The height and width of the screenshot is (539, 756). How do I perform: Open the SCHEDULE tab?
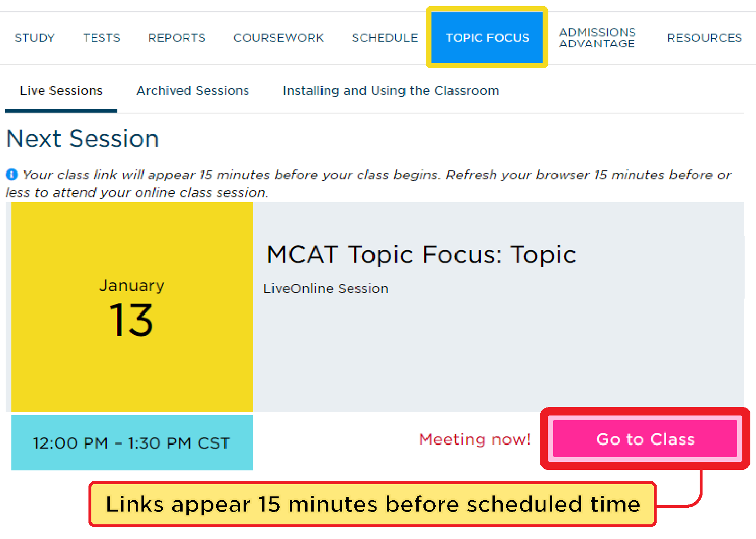(x=385, y=37)
